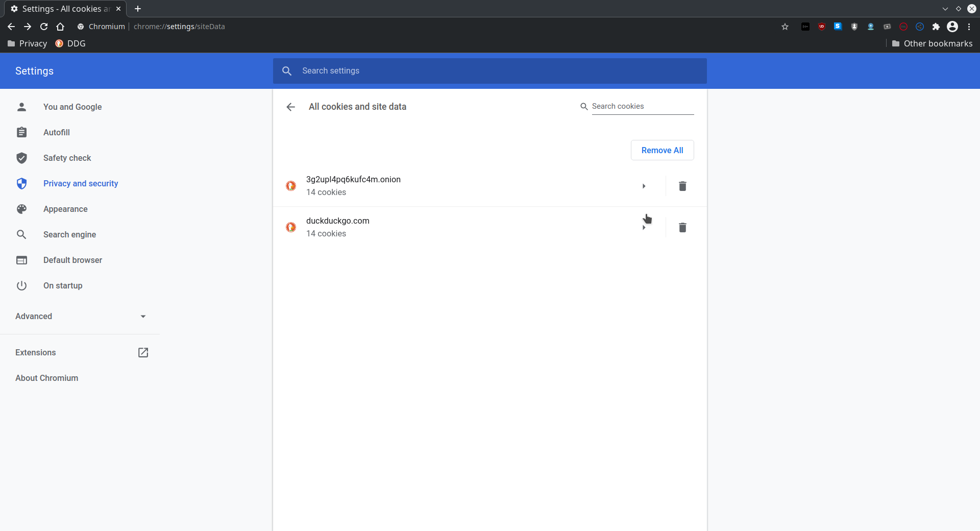Expand the 3g2upl4pq6kufc4m.onion cookie details
The width and height of the screenshot is (980, 531).
644,186
